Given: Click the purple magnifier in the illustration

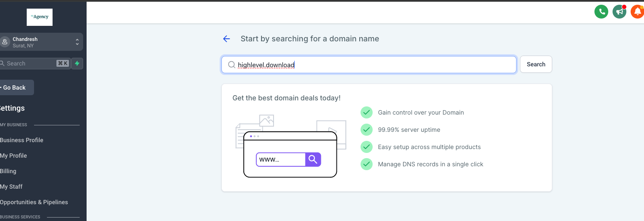Looking at the screenshot, I should coord(313,159).
